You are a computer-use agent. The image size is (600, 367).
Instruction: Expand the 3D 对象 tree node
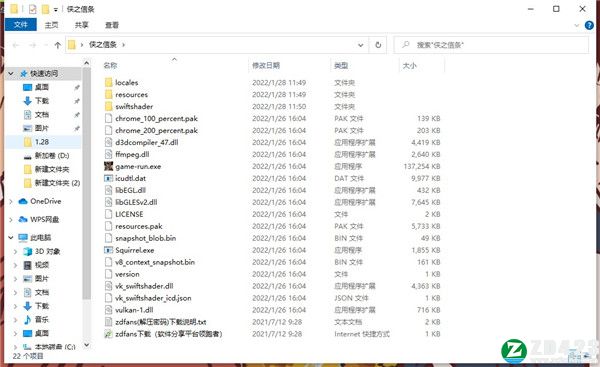[x=16, y=251]
